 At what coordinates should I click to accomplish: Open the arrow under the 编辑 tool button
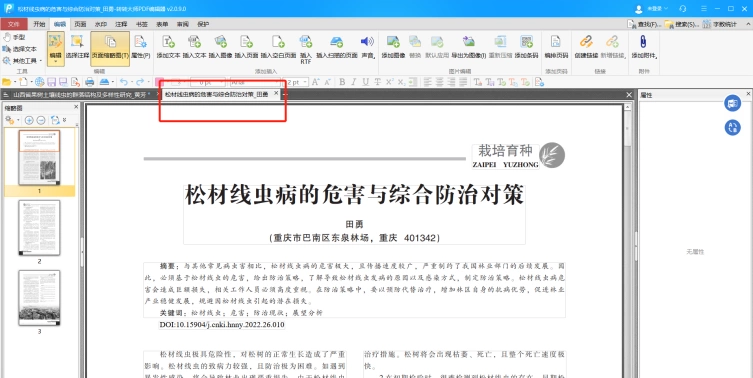tap(56, 61)
